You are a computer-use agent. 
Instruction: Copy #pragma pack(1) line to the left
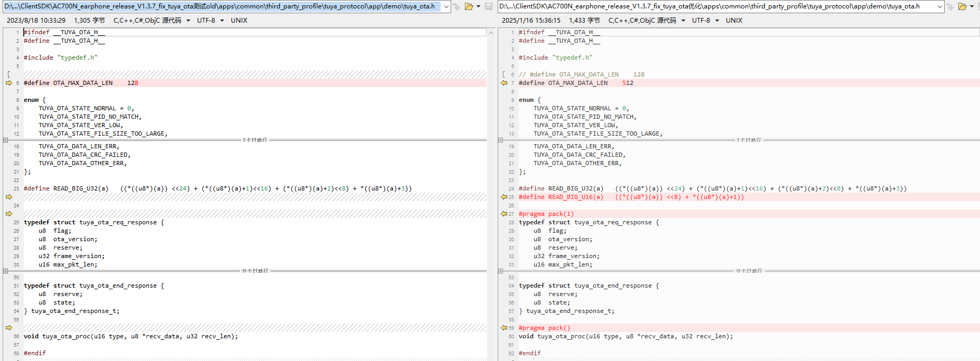504,214
